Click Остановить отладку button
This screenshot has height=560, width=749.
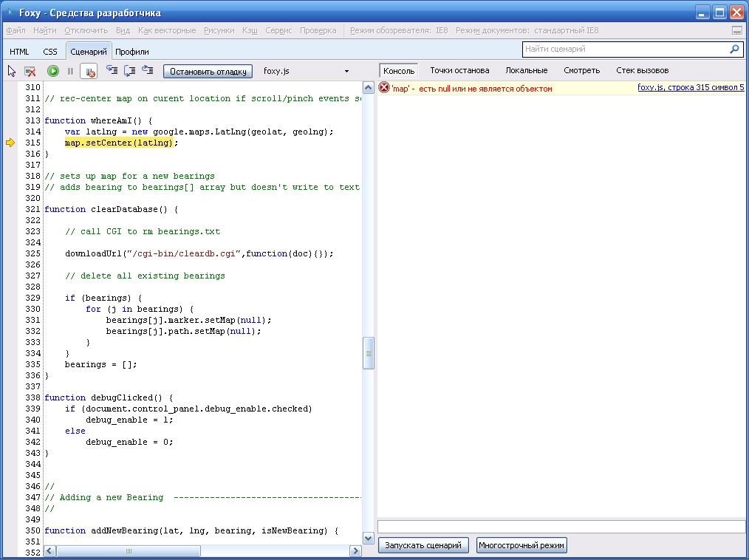(x=208, y=71)
